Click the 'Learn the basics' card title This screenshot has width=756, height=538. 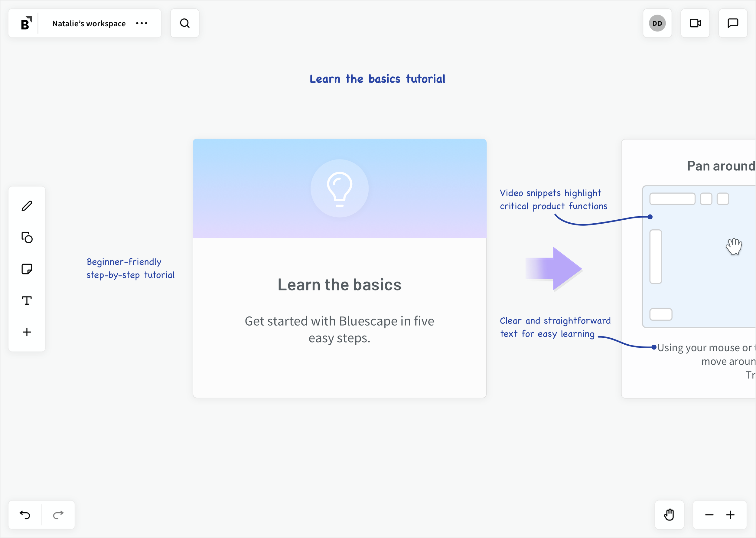pos(340,284)
